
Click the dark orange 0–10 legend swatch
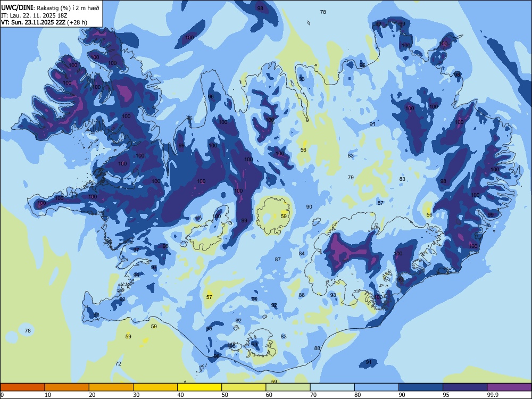point(22,387)
